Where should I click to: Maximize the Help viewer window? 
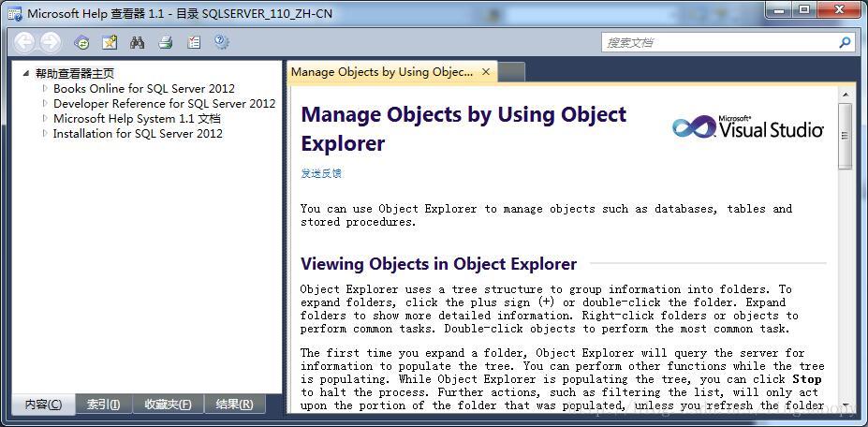tap(804, 8)
